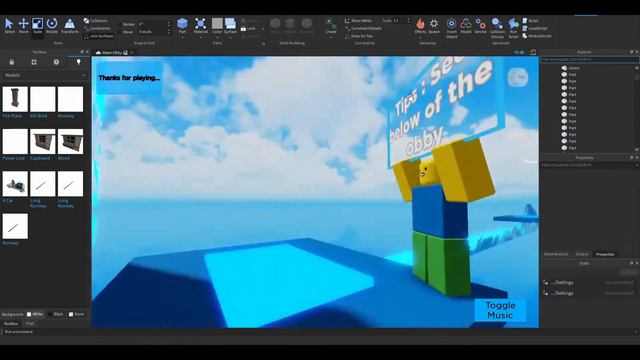Step the constraint Scale value
Viewport: 640px width, 360px height.
pyautogui.click(x=408, y=20)
